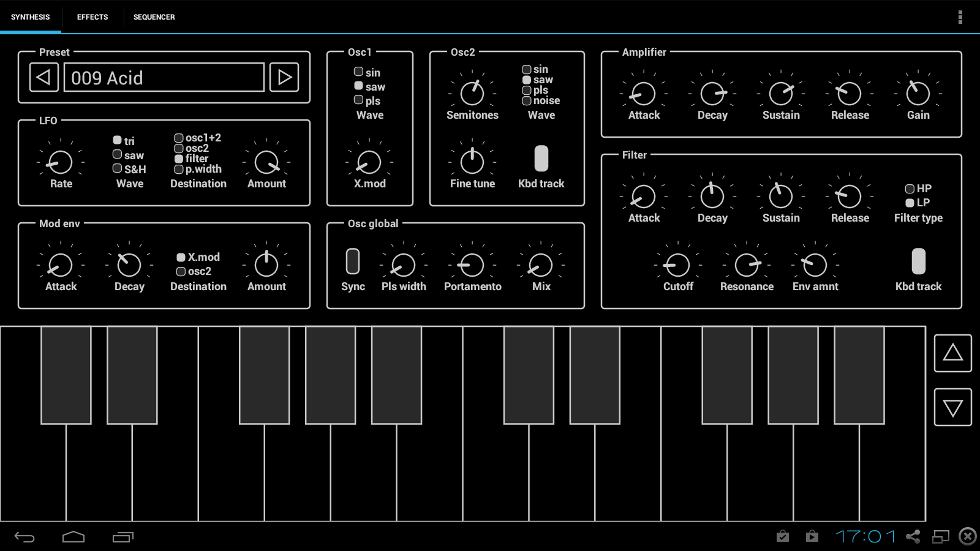Click the Filter Resonance knob
Image resolution: width=980 pixels, height=551 pixels.
pos(747,265)
